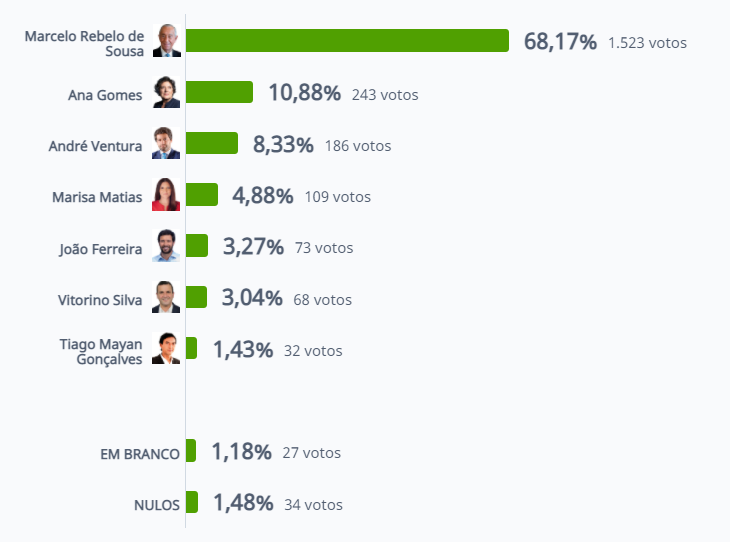This screenshot has height=543, width=730.
Task: Select André Ventura's candidate photo
Action: 166,143
